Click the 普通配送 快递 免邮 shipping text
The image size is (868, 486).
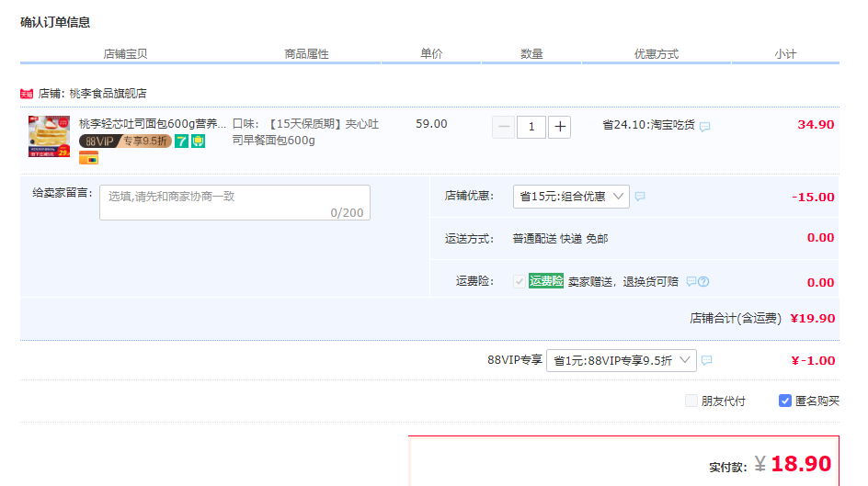tap(560, 239)
